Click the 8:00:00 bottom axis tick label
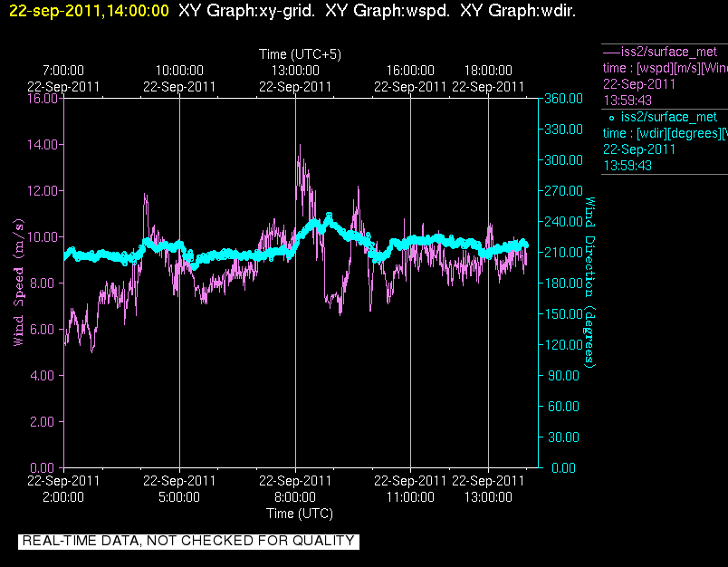 (295, 497)
